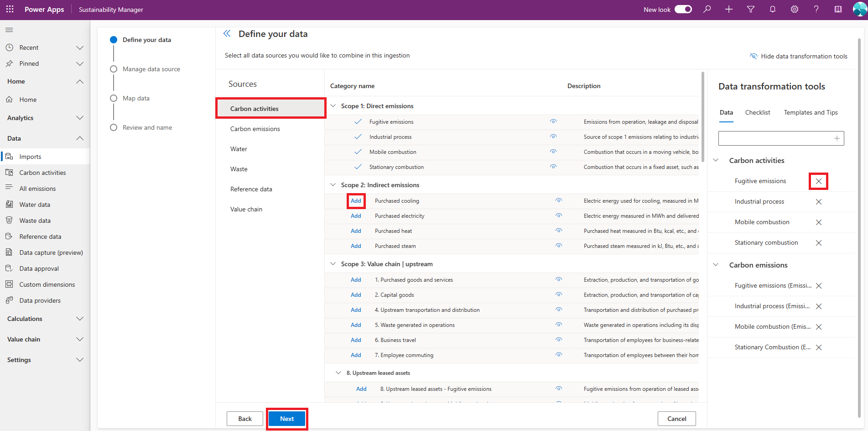The width and height of the screenshot is (868, 431).
Task: Remove Mobile combustion from Carbon activities list
Action: (819, 222)
